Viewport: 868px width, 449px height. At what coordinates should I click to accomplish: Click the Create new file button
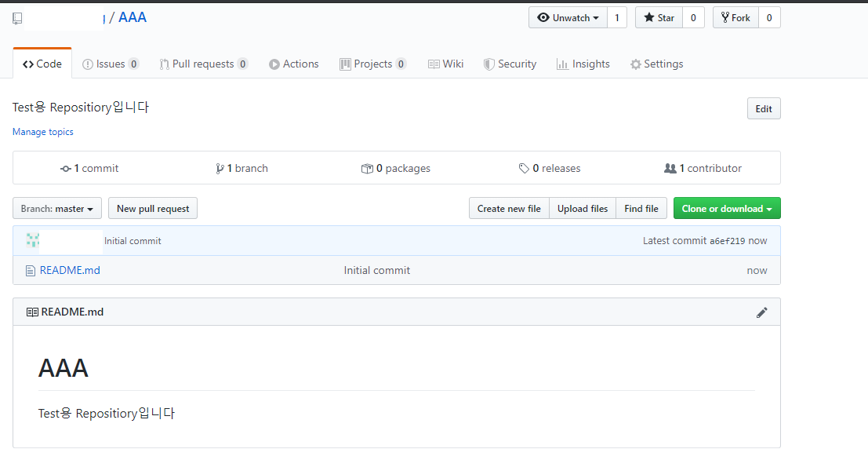[509, 209]
